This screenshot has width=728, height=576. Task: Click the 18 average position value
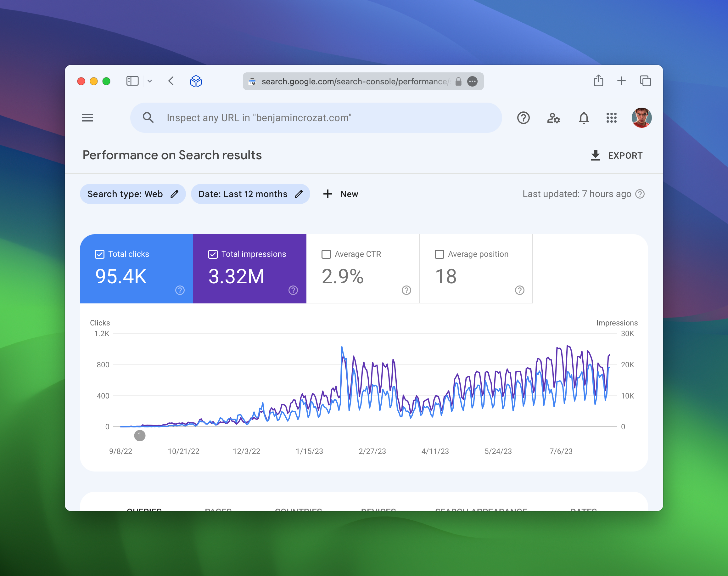click(446, 277)
